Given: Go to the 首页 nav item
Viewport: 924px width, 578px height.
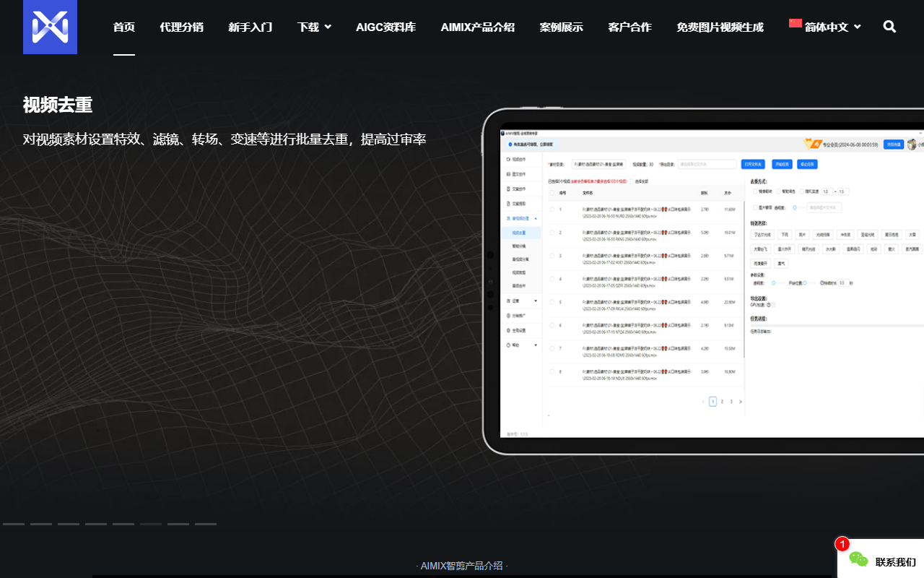Looking at the screenshot, I should tap(124, 27).
